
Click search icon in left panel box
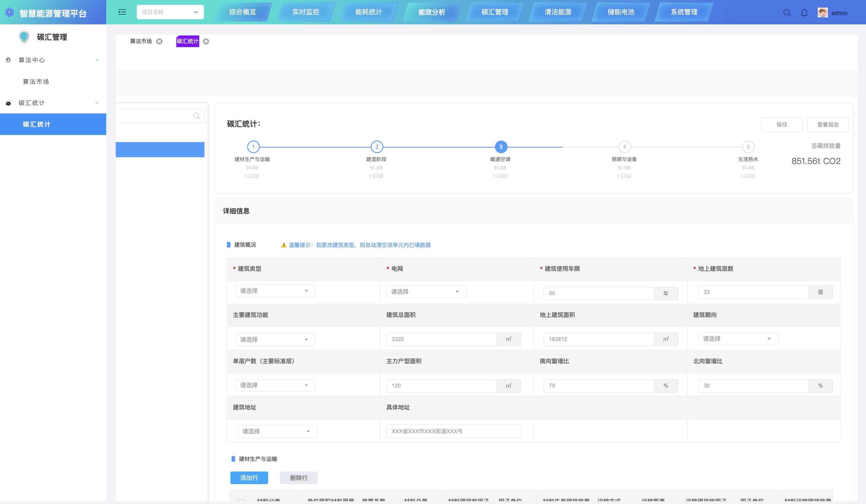click(x=196, y=116)
